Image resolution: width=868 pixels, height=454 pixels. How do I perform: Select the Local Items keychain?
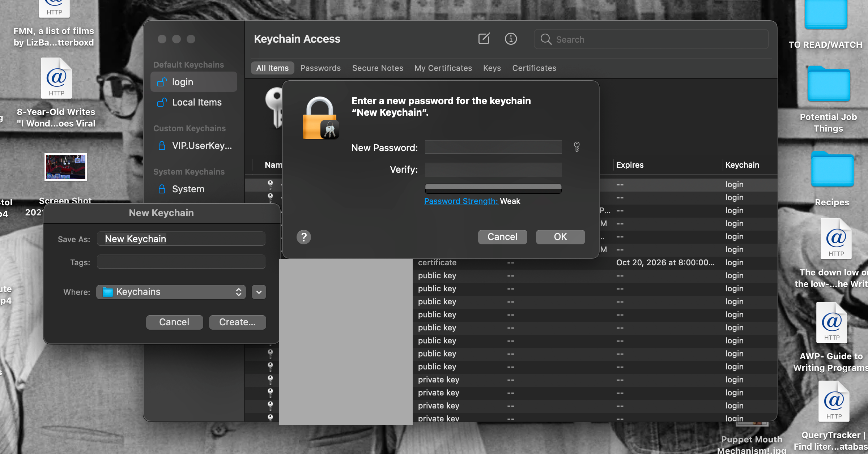(x=196, y=102)
